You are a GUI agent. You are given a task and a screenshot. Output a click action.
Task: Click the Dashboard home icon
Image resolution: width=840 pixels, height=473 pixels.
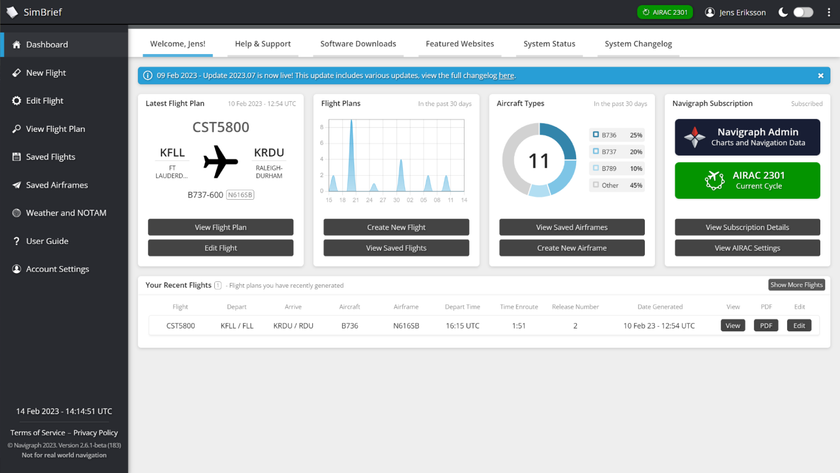point(17,44)
